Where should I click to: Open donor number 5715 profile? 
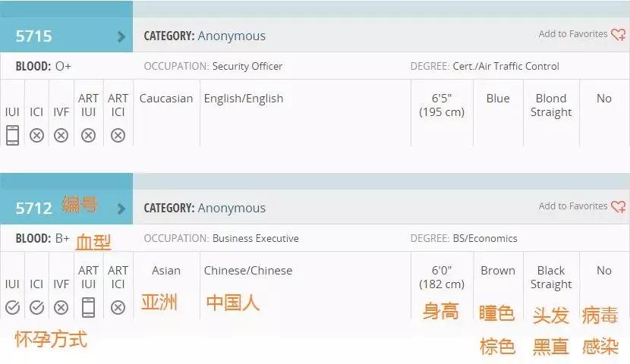pyautogui.click(x=33, y=36)
